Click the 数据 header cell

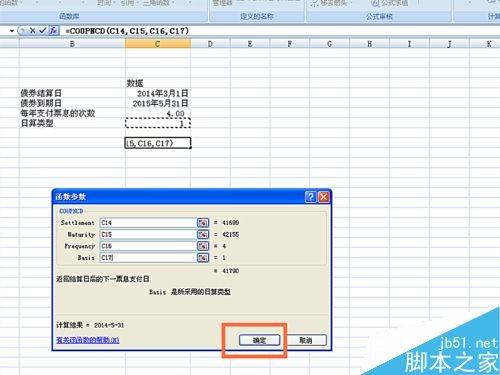[x=158, y=83]
